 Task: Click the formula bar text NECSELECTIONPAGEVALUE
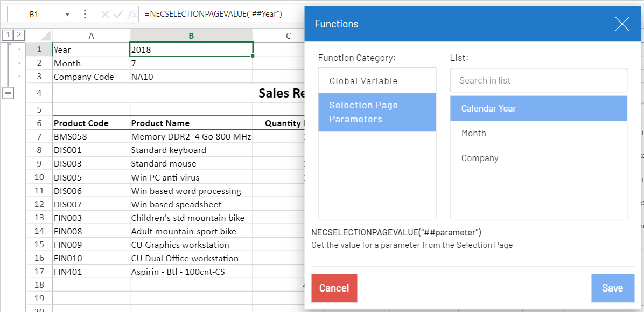coord(213,14)
